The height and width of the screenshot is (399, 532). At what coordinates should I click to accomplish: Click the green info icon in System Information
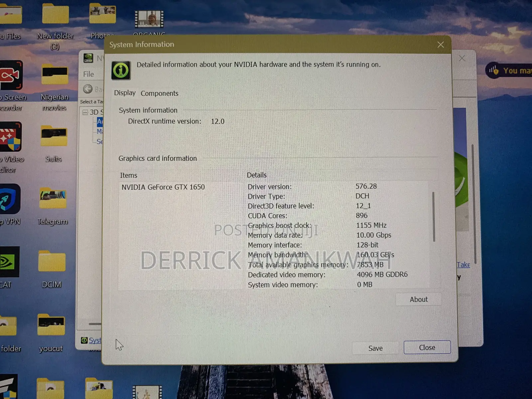121,70
